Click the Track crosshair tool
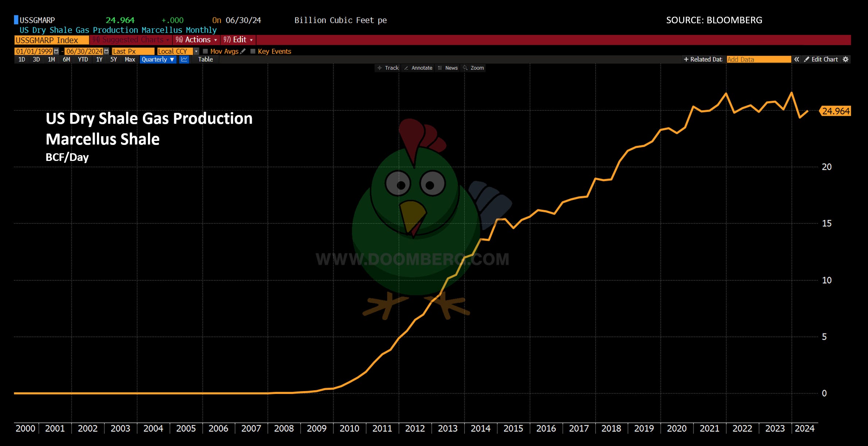This screenshot has width=868, height=446. (388, 68)
